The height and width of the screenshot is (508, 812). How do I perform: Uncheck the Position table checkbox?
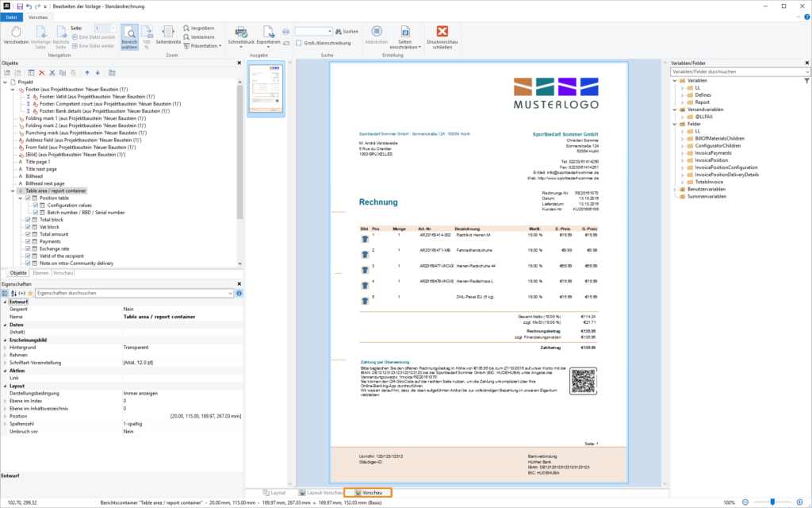(35, 198)
